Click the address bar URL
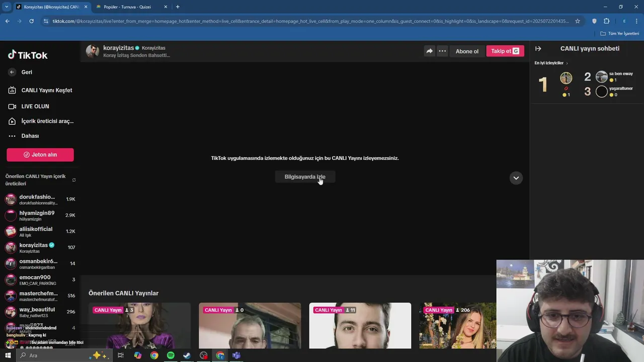This screenshot has width=644, height=362. coord(310,21)
